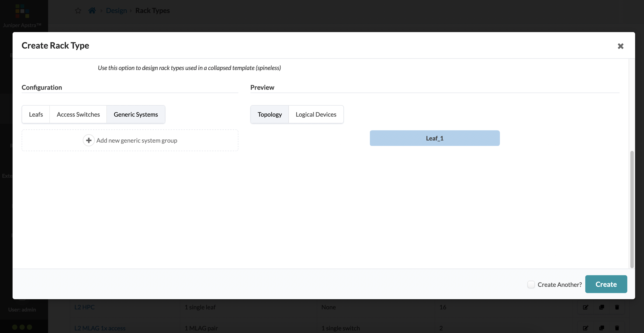
Task: Click the copy icon for L2 HPC rack type
Action: coord(602,307)
